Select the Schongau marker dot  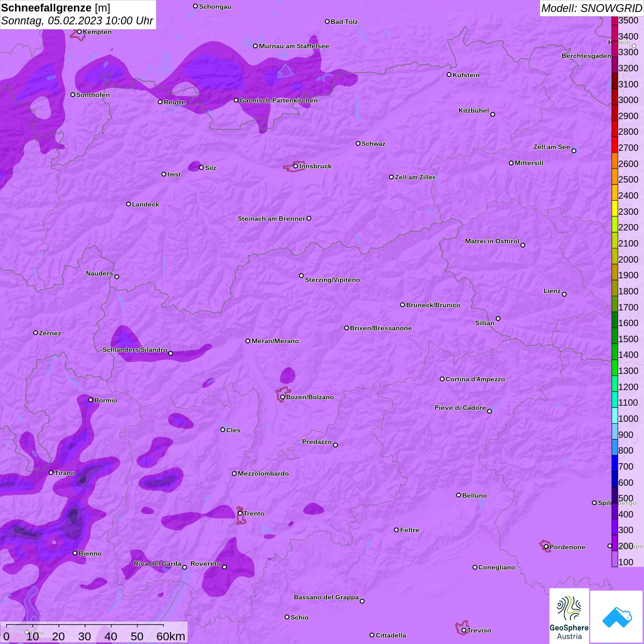(x=195, y=6)
